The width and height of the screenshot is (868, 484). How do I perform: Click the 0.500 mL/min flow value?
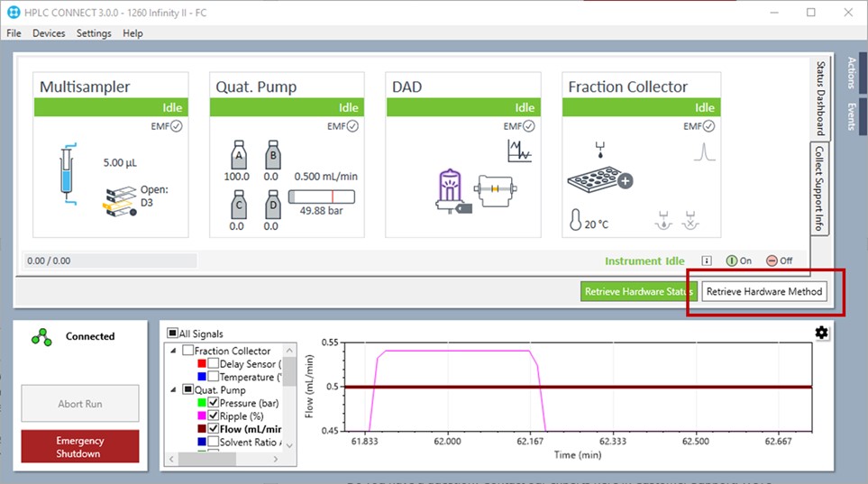point(325,177)
